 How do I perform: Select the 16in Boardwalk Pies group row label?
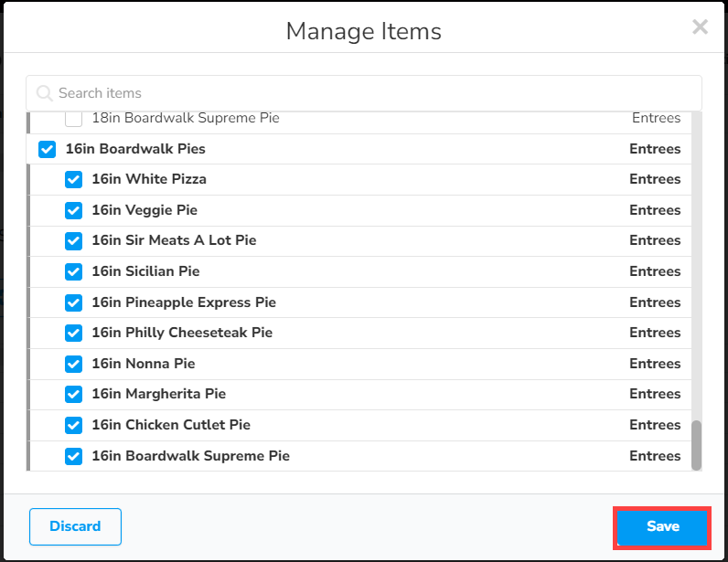135,149
